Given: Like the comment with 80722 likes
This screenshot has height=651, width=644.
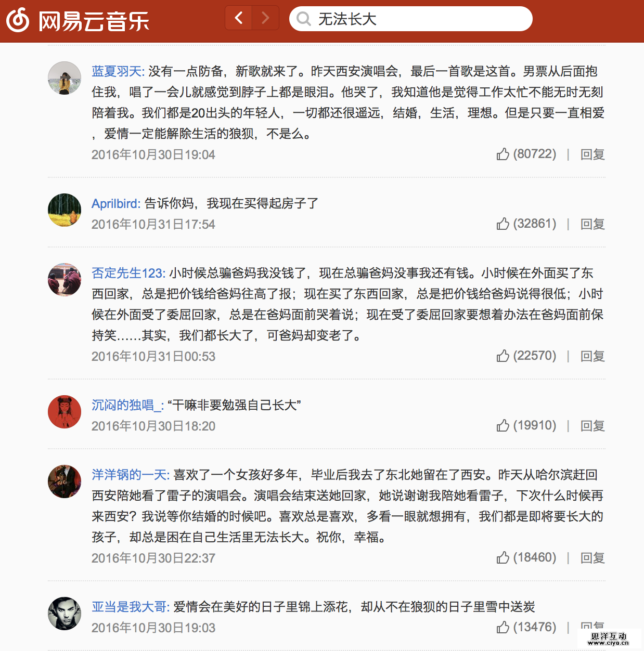Looking at the screenshot, I should [503, 154].
